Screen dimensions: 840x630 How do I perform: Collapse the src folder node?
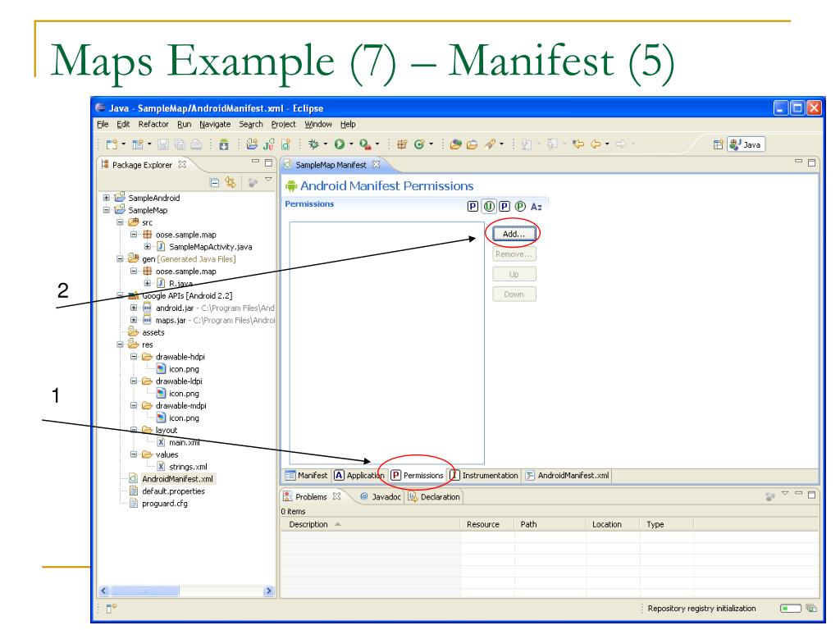point(120,221)
